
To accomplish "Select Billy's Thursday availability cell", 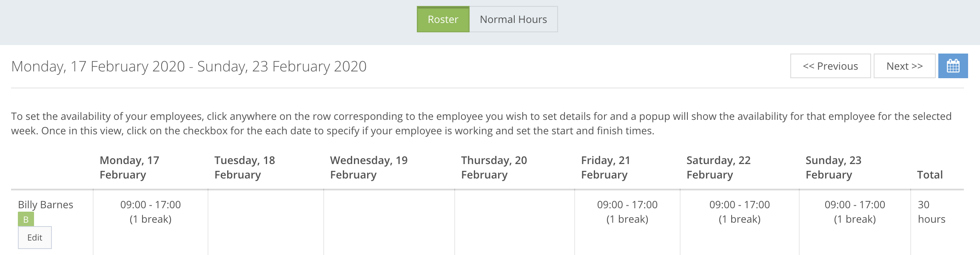I will point(515,221).
